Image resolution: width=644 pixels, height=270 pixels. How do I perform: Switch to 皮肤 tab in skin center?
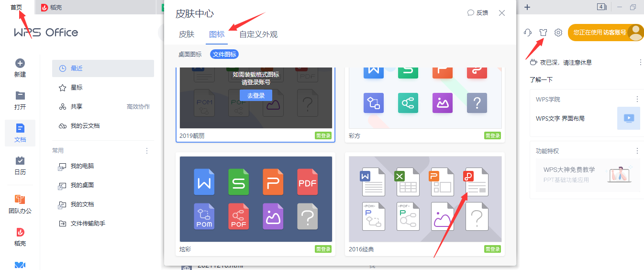click(187, 34)
